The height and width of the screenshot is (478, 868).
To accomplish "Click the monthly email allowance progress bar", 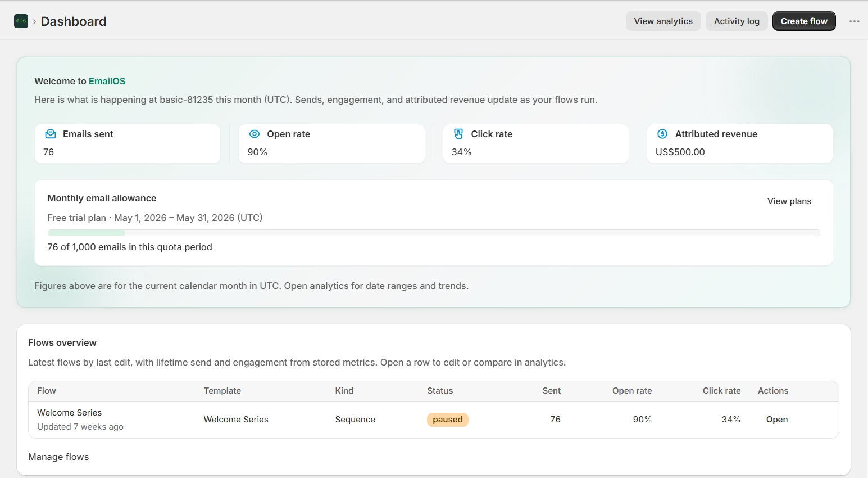I will click(433, 233).
